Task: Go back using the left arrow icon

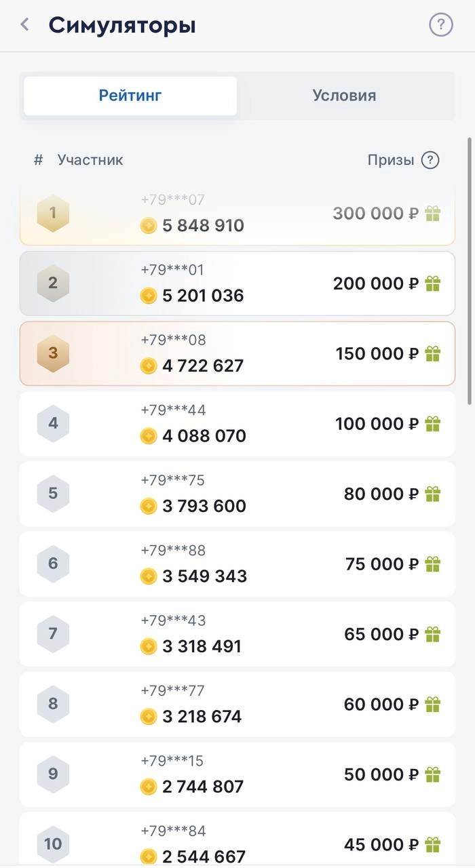Action: tap(25, 25)
